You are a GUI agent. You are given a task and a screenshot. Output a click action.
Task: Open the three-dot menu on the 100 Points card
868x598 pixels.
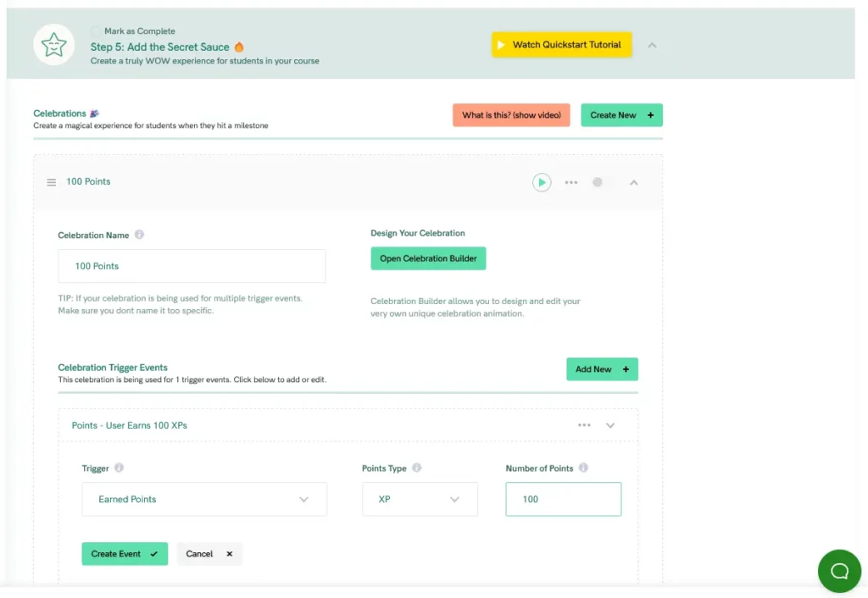pyautogui.click(x=570, y=182)
